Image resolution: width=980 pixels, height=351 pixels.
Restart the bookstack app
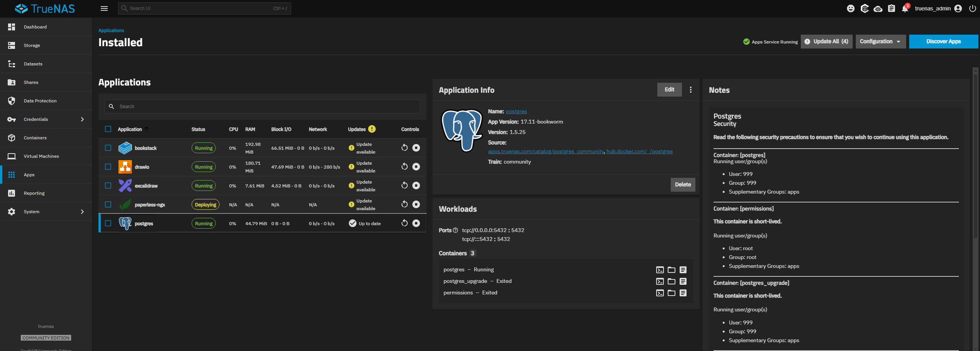pos(404,148)
